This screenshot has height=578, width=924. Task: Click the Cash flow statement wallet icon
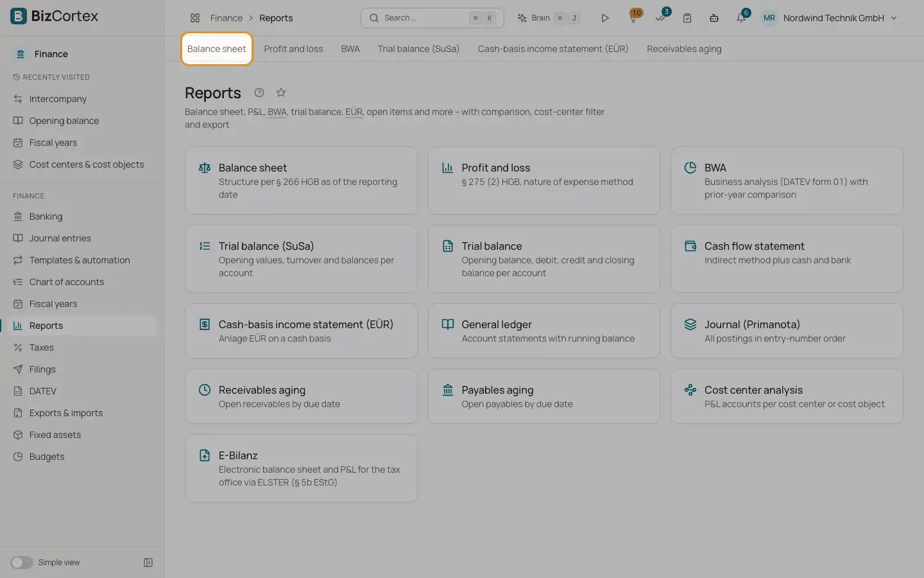pos(690,246)
